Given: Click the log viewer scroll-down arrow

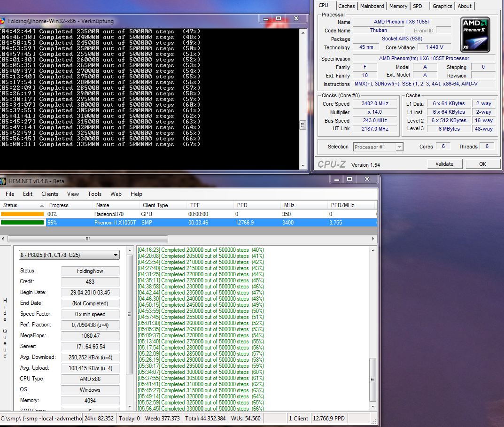Looking at the screenshot, I should point(373,407).
